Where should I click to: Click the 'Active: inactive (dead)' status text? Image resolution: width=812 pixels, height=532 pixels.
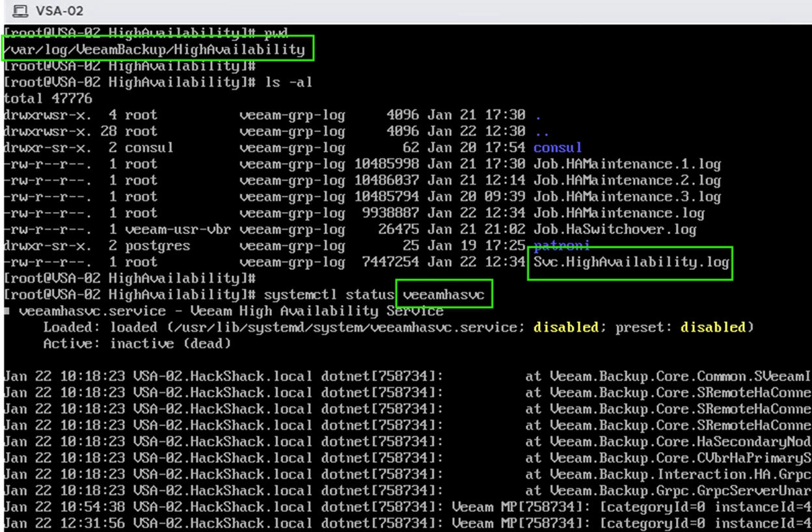[137, 343]
